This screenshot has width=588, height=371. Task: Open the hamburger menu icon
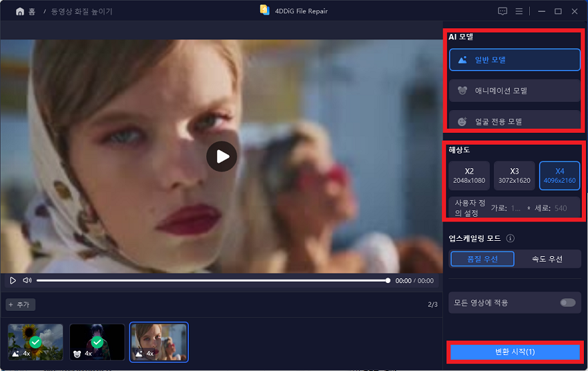click(x=520, y=12)
